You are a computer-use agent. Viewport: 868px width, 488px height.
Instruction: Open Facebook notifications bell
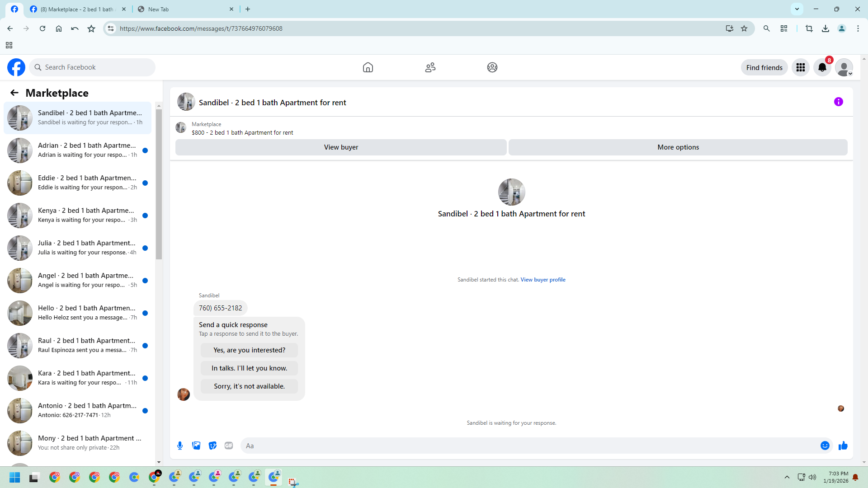coord(822,68)
